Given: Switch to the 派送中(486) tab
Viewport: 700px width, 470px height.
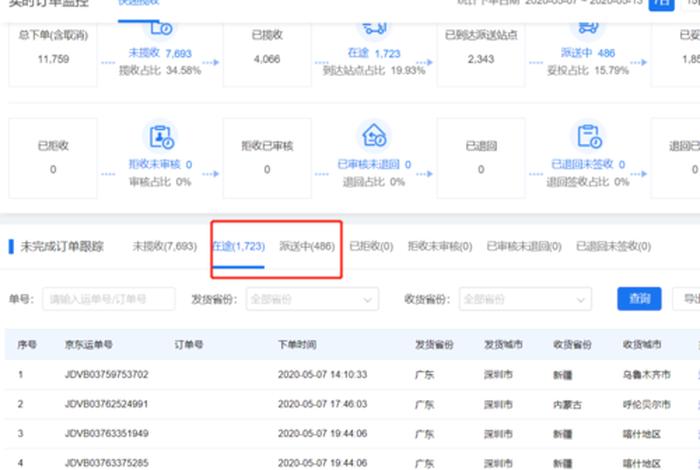Looking at the screenshot, I should point(307,246).
